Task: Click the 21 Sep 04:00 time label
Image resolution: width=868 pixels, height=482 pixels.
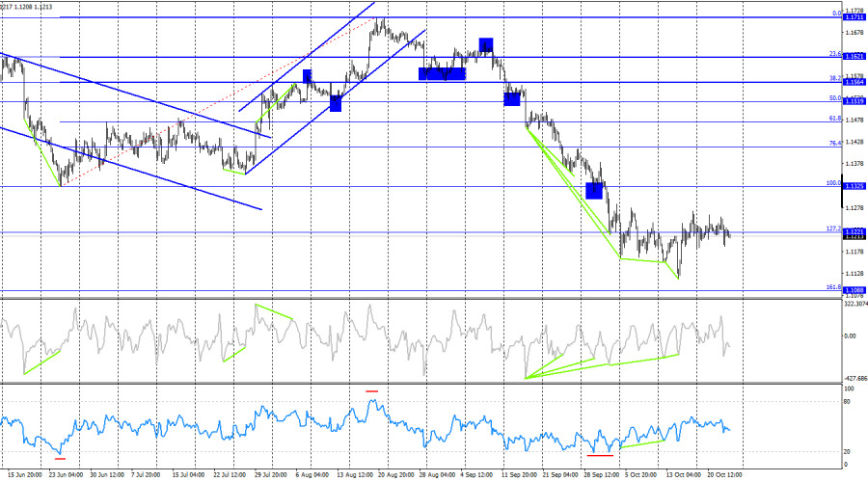Action: (x=560, y=475)
